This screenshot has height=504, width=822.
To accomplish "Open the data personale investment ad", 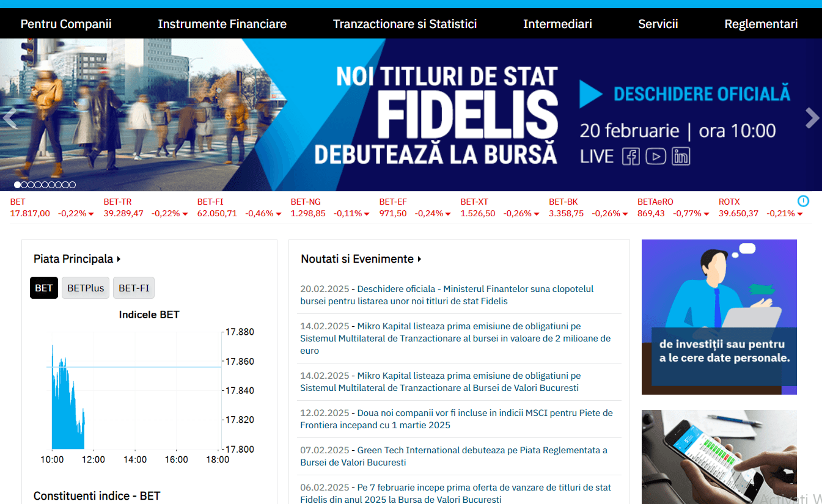I will [x=719, y=317].
